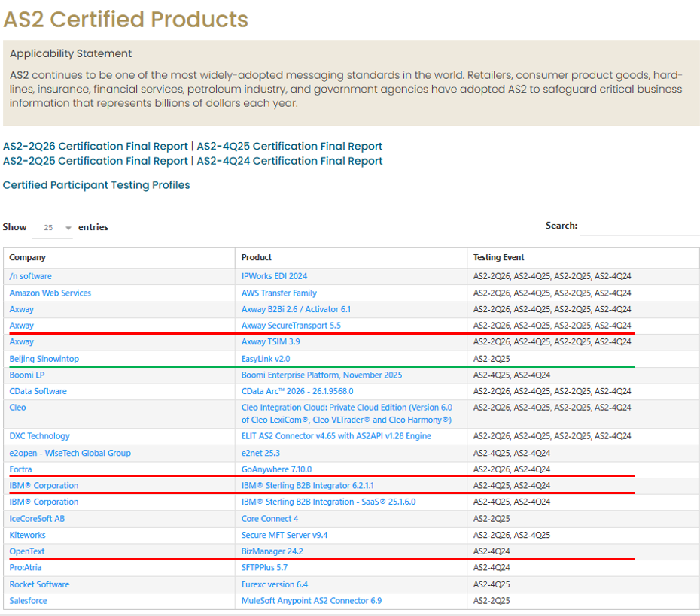Open Axway B2Bi 2.6 / Activator 6.1 link
Image resolution: width=700 pixels, height=616 pixels.
296,309
